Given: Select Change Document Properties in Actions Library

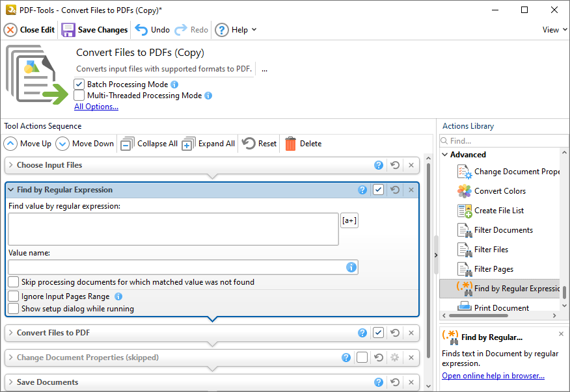Looking at the screenshot, I should click(x=508, y=172).
